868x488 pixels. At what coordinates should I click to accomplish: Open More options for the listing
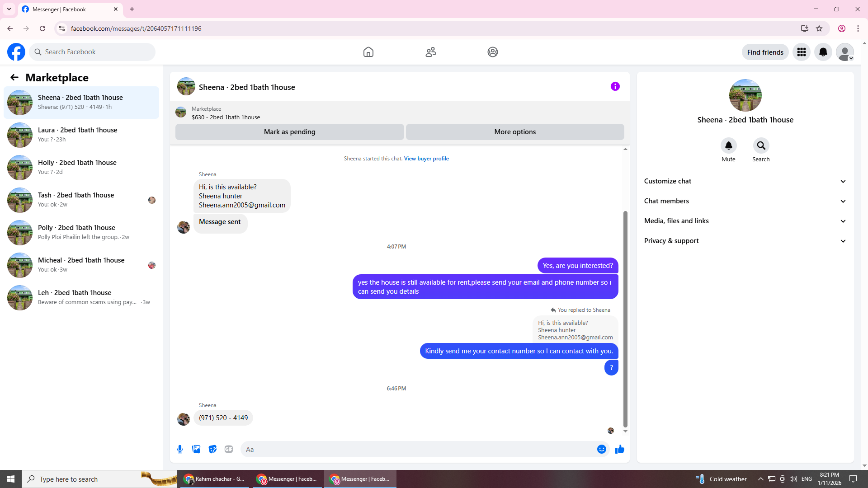point(515,132)
